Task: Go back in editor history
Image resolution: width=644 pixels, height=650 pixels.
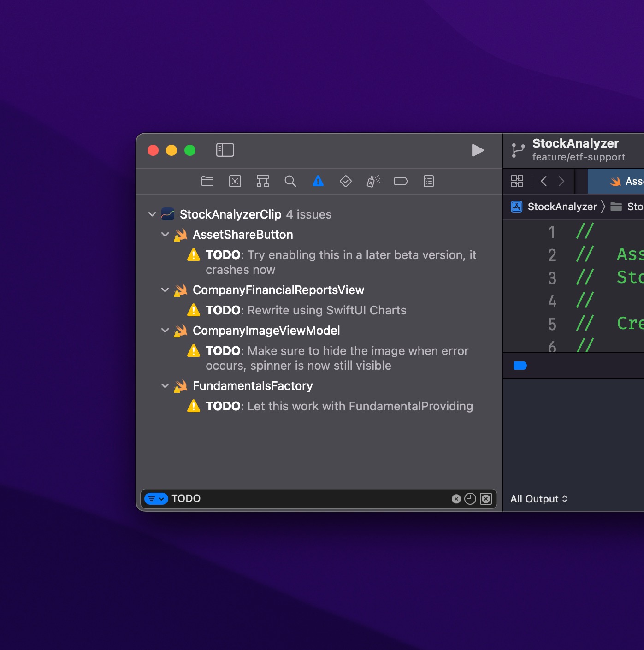Action: (x=544, y=181)
